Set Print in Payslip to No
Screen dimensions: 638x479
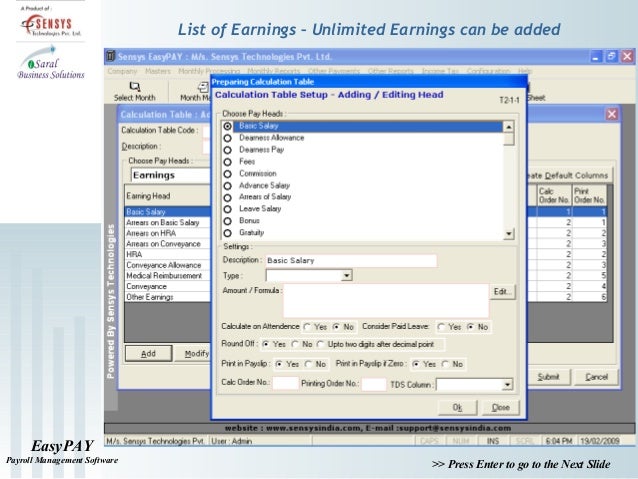pos(309,364)
